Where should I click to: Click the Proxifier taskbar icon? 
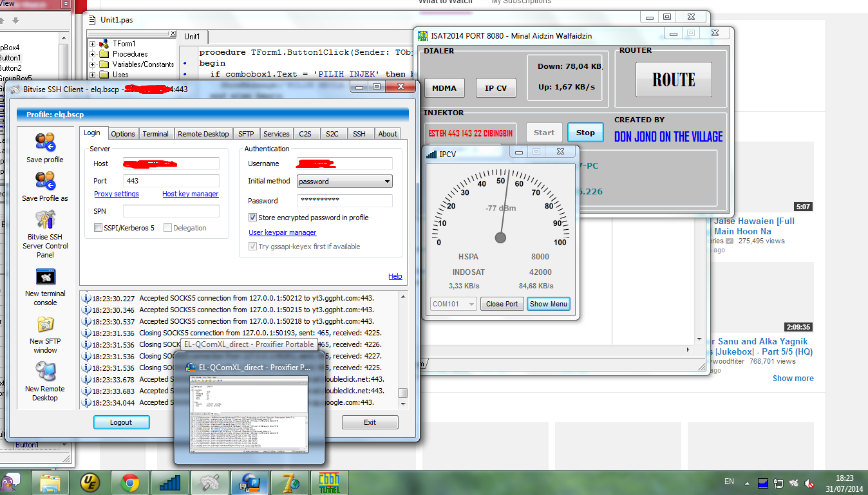click(249, 482)
